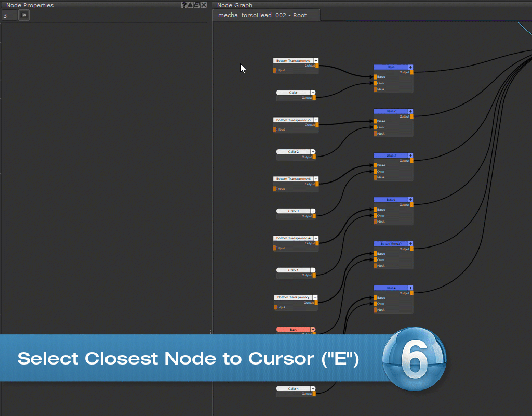532x416 pixels.
Task: Select the Bottom Transparency6 node header
Action: pyautogui.click(x=294, y=179)
